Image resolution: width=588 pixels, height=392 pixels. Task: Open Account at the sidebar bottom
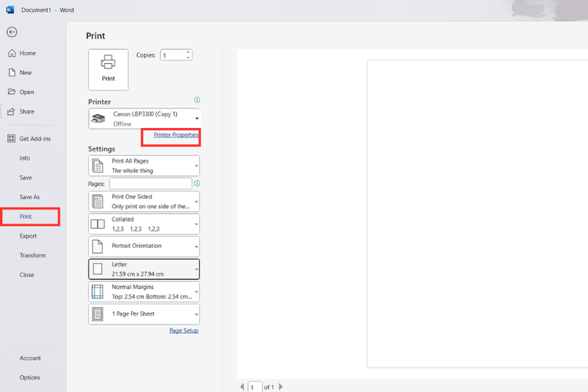pos(30,358)
